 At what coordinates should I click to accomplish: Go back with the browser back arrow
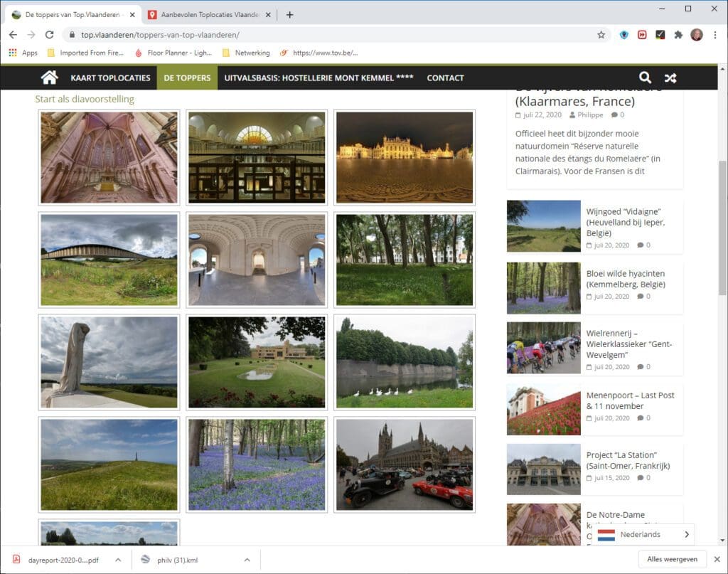(13, 35)
